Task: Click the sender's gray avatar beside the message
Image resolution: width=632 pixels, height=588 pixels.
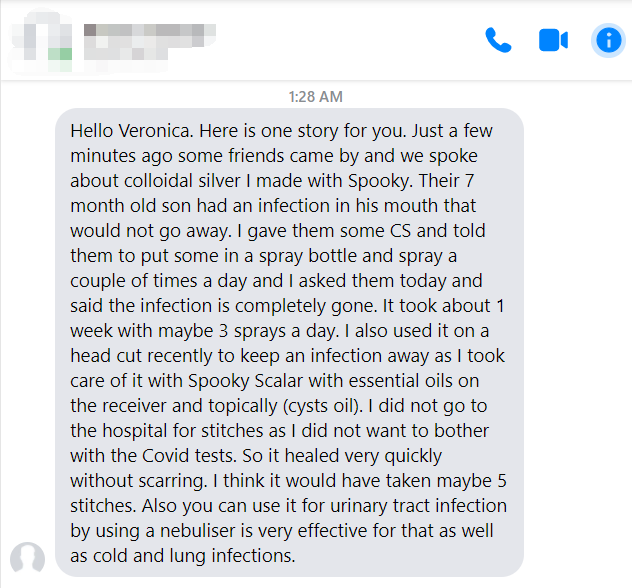Action: (x=27, y=558)
